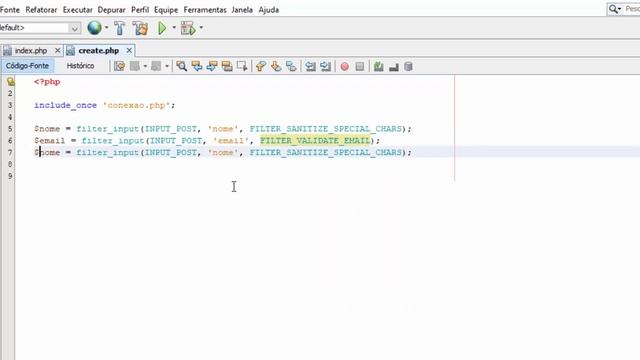Click the Shift Line Left icon
The height and width of the screenshot is (360, 640).
click(310, 66)
